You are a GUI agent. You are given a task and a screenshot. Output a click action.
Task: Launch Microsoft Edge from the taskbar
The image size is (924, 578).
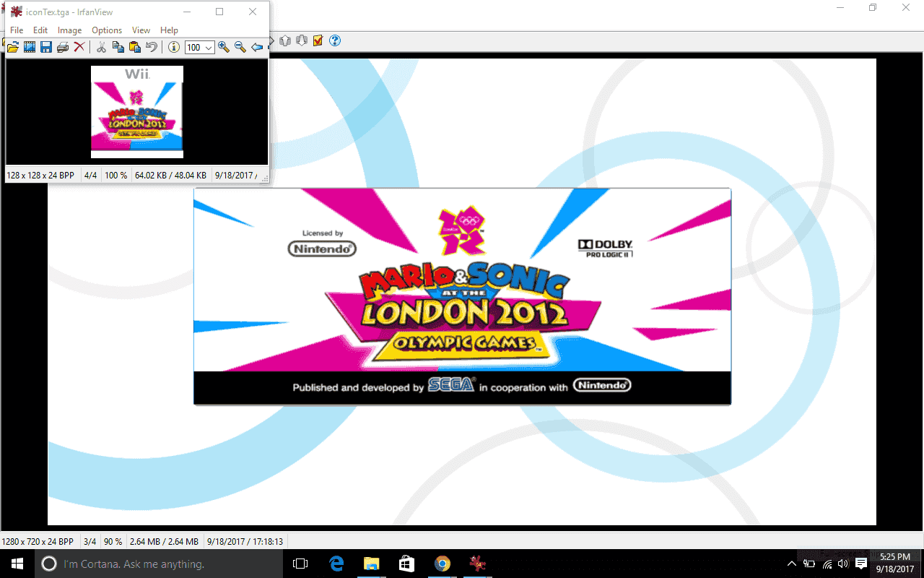click(336, 564)
